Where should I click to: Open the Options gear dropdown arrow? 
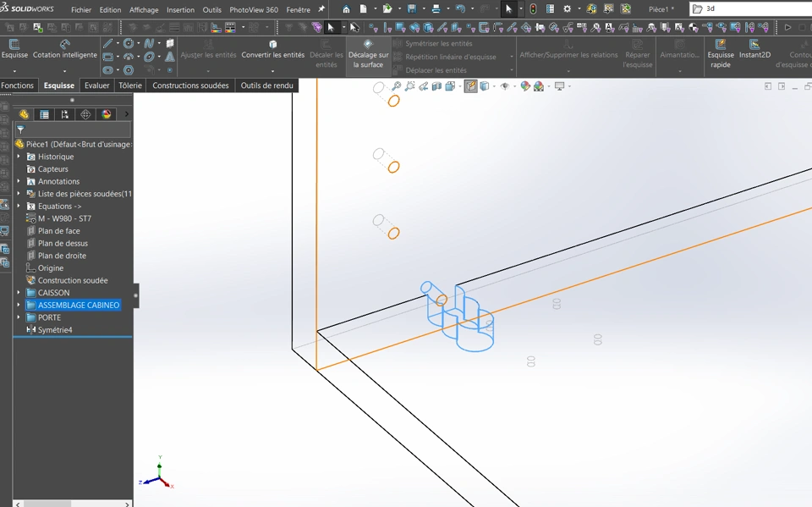pos(579,9)
